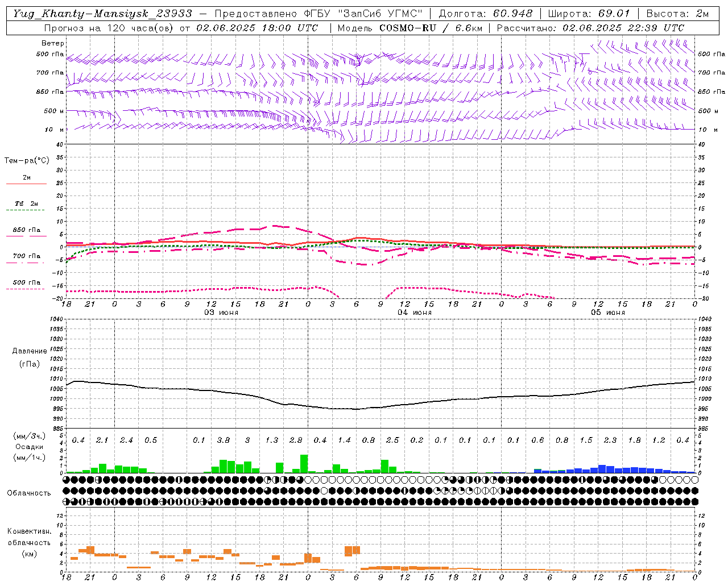
Task: Click the 'Осадки' precipitation label
Action: (29, 447)
